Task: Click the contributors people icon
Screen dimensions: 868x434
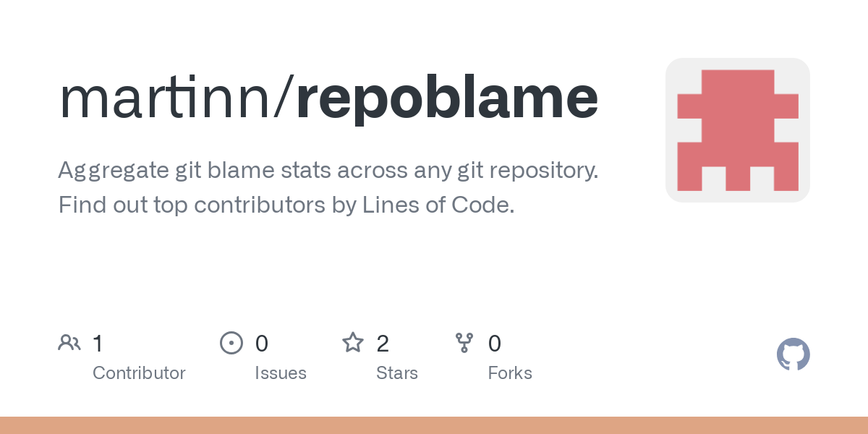Action: point(69,343)
